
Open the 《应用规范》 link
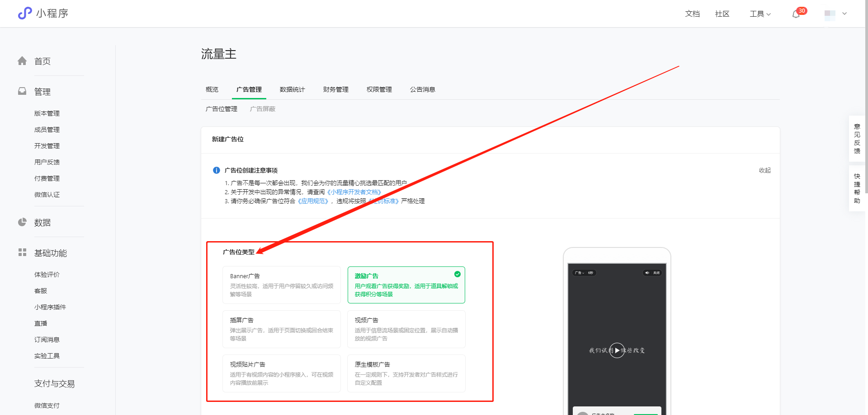(313, 201)
